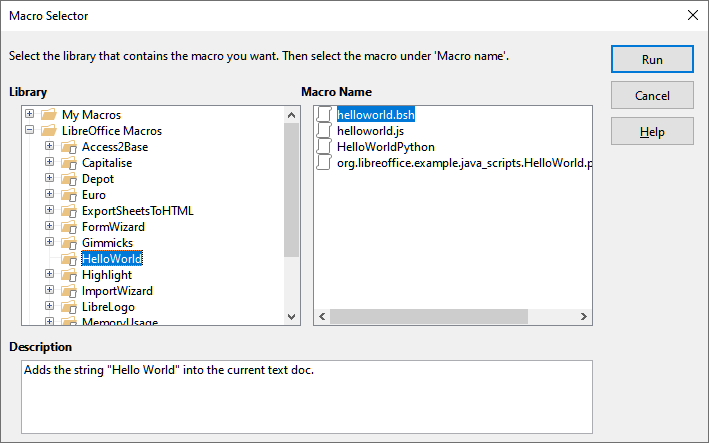Run the selected macro
This screenshot has width=709, height=443.
[x=652, y=59]
